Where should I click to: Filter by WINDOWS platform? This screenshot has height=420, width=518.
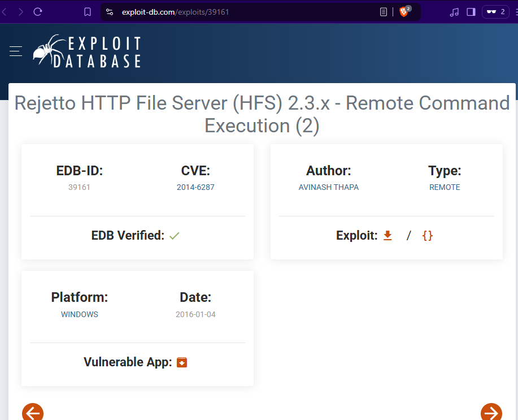[80, 314]
